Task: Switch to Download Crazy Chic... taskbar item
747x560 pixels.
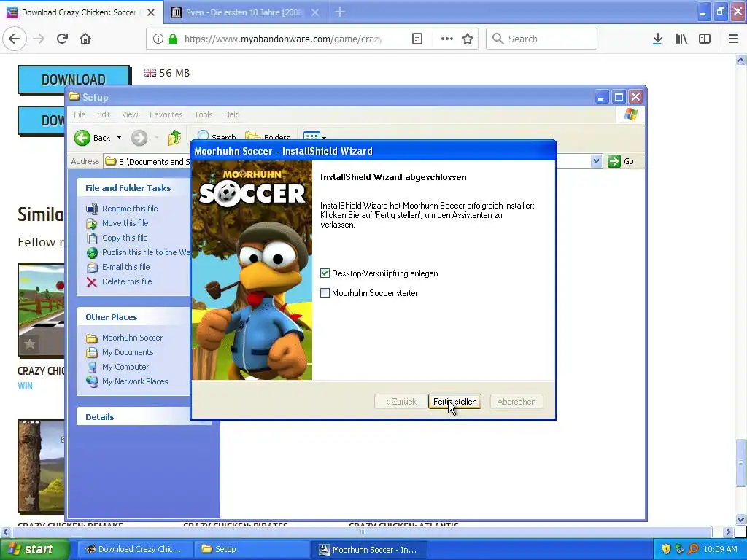Action: click(134, 549)
